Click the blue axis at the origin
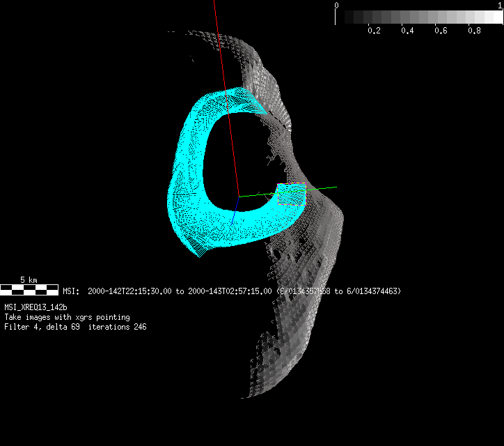The width and height of the screenshot is (504, 446). pyautogui.click(x=237, y=203)
